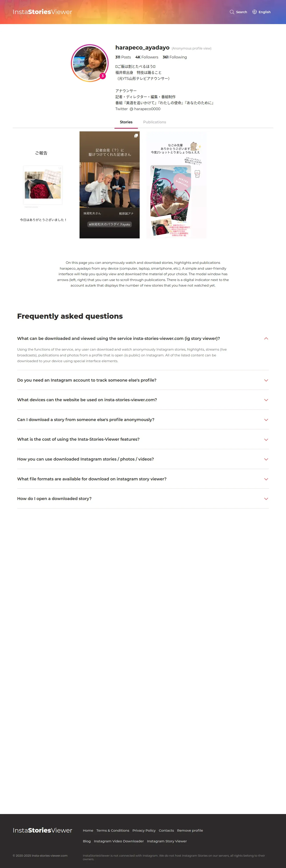Open the harapeco_ayadayo profile avatar

(89, 63)
